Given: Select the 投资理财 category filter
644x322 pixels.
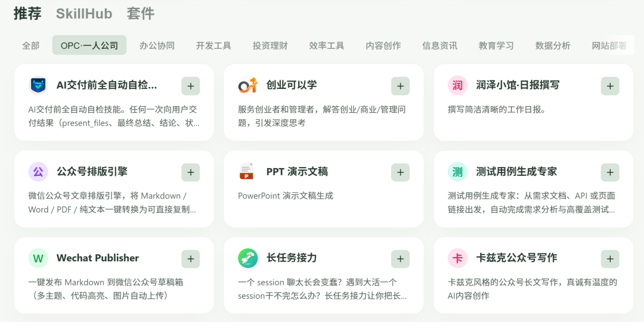Looking at the screenshot, I should coord(270,45).
